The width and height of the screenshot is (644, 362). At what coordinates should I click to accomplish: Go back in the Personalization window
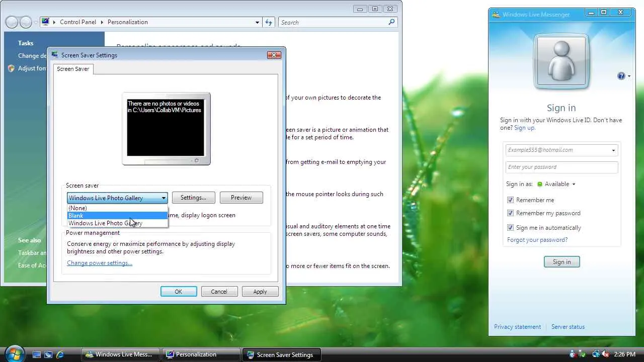[x=12, y=22]
